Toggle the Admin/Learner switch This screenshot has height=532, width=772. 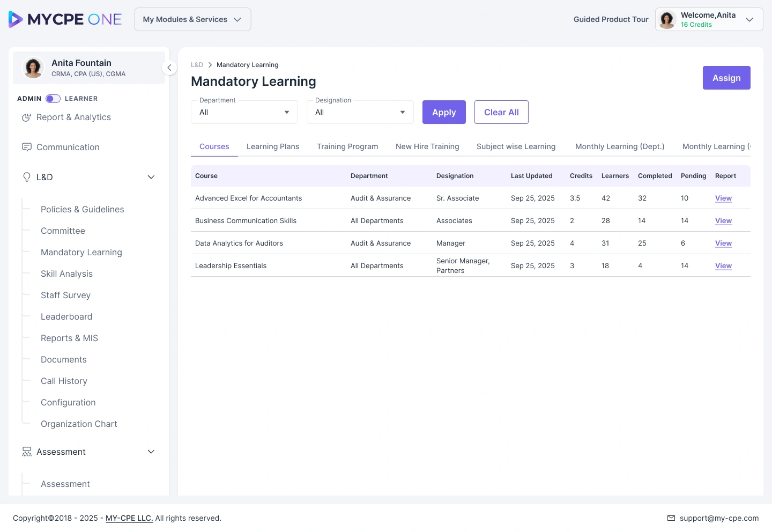pos(53,99)
